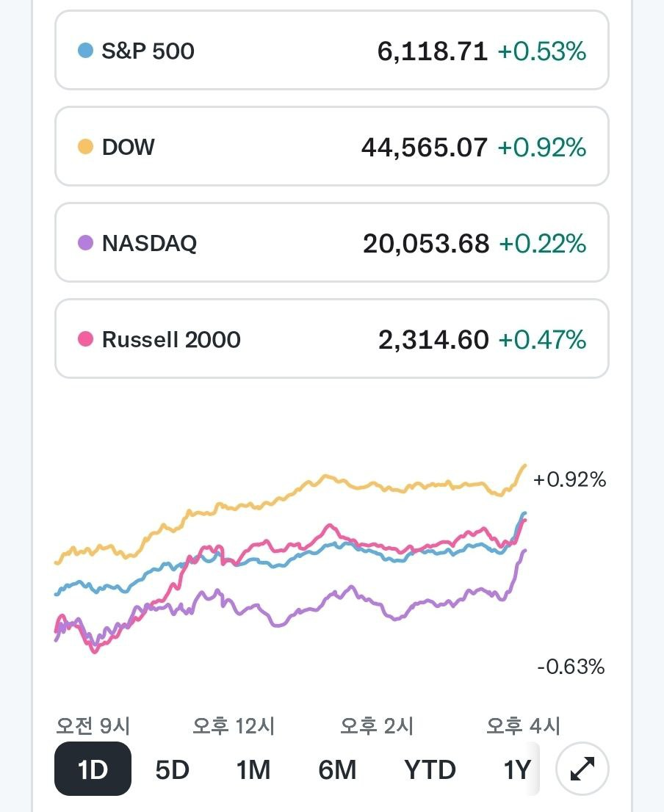Screen dimensions: 664x812
Task: Click the S&P 500 +0.53% change value
Action: pyautogui.click(x=542, y=51)
